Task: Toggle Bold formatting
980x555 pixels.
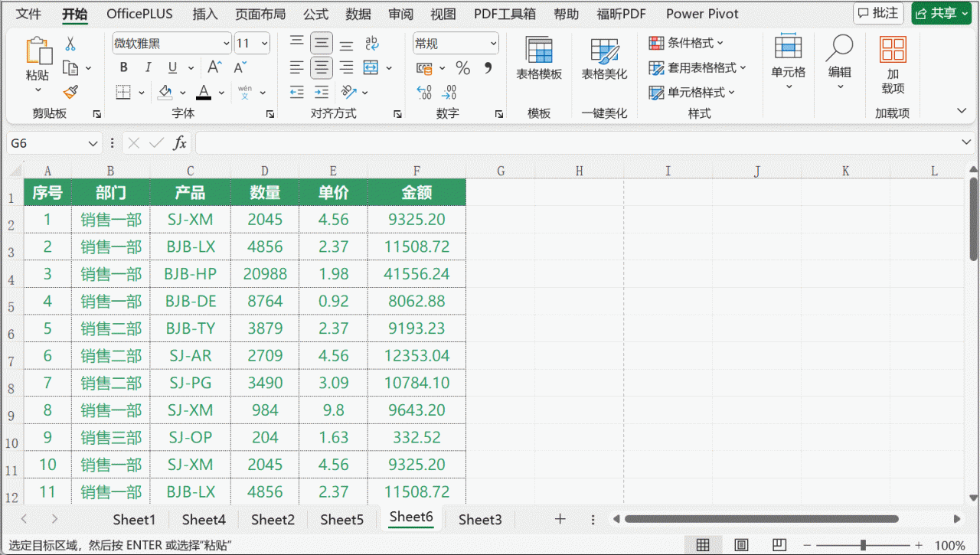Action: point(123,67)
